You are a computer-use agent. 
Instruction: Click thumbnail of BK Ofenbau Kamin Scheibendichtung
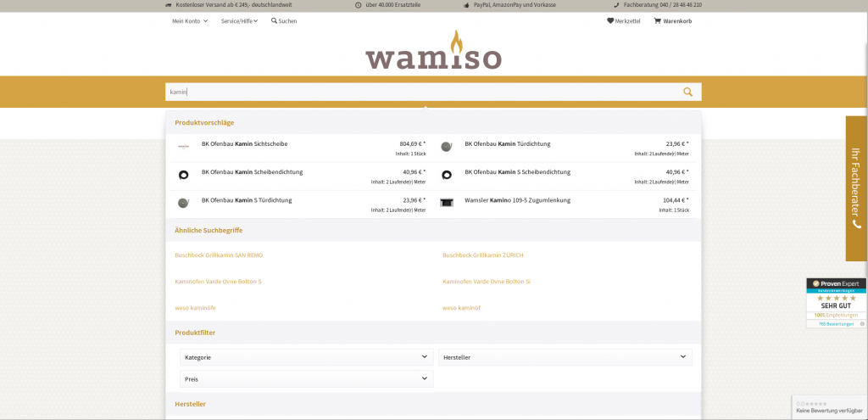click(184, 175)
